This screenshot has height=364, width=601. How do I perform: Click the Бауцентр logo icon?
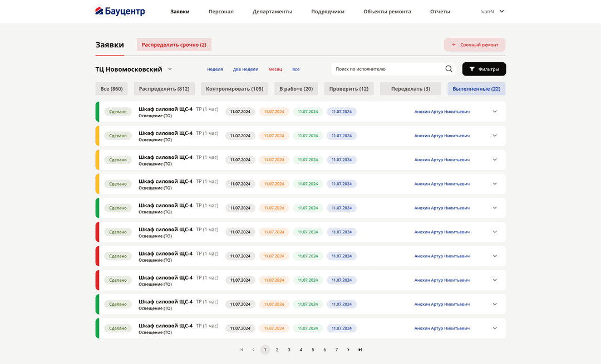(x=100, y=11)
